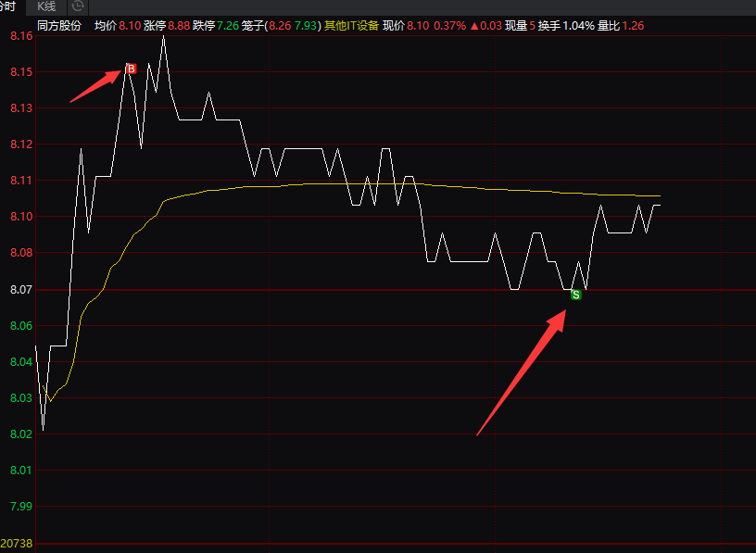The width and height of the screenshot is (756, 553).
Task: Click the red B buy marker
Action: (x=132, y=69)
